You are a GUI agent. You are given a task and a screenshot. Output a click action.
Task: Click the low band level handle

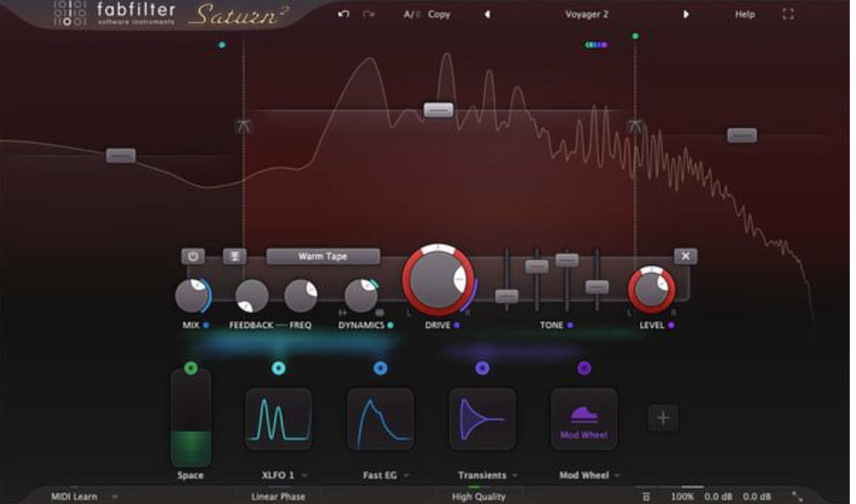121,155
